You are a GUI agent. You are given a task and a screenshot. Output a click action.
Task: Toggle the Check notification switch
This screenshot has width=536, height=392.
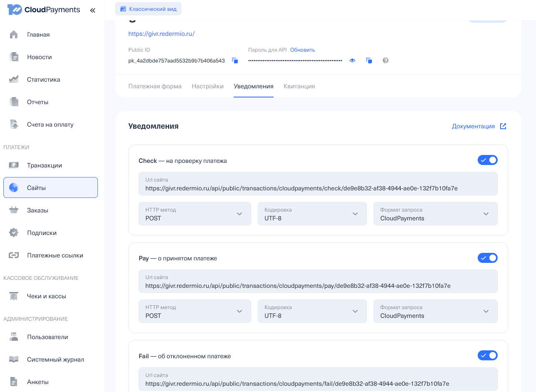[x=488, y=160]
